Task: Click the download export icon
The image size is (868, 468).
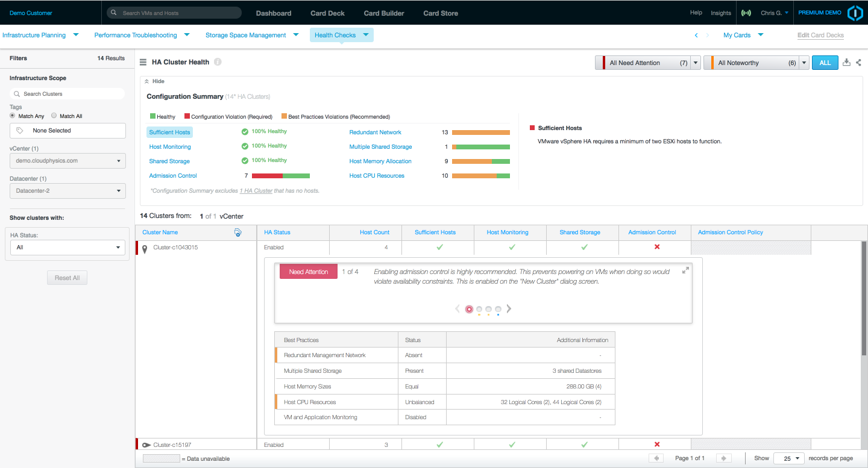Action: tap(846, 62)
